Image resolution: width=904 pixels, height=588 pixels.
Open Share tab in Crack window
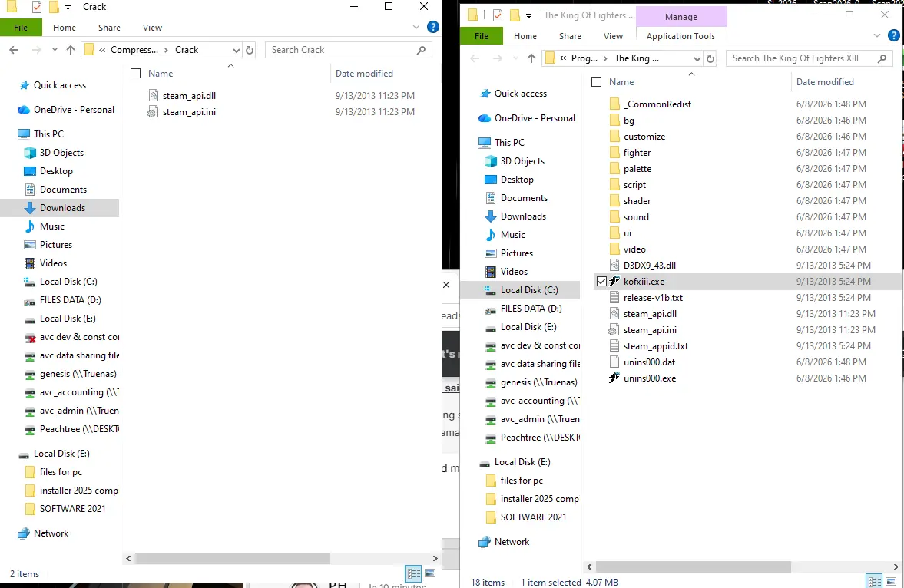(110, 28)
